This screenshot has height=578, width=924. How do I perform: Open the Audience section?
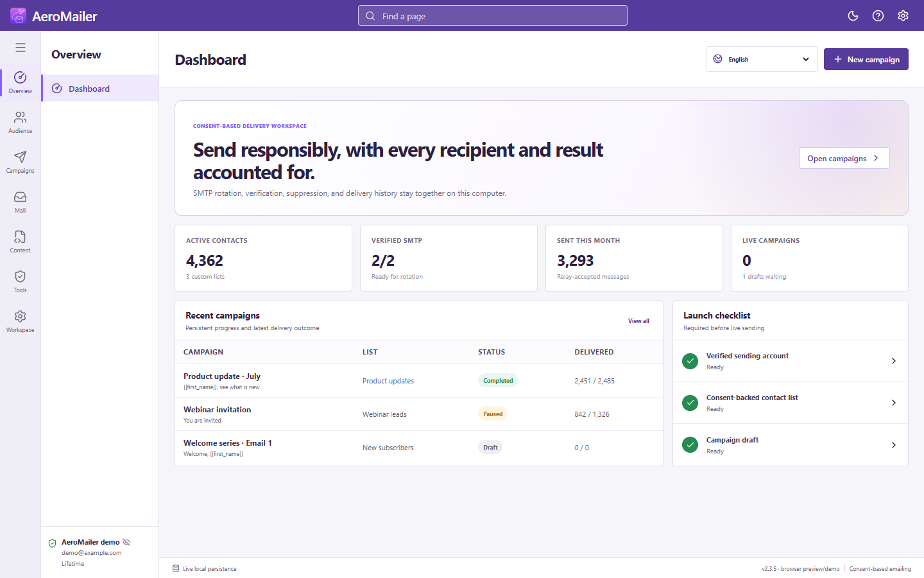pyautogui.click(x=21, y=123)
